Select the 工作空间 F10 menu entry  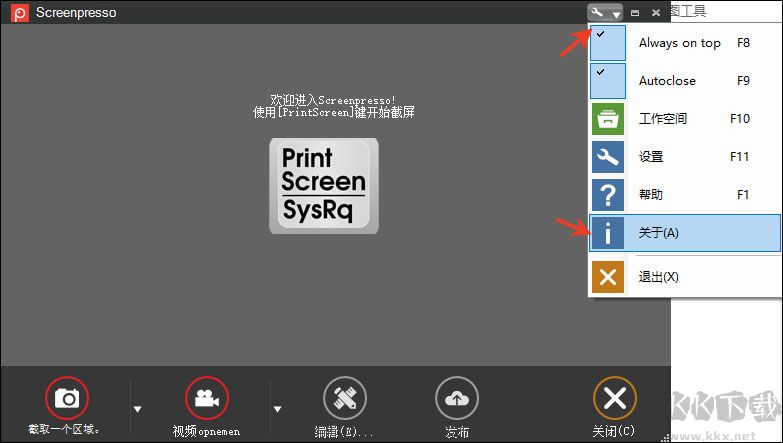(684, 119)
